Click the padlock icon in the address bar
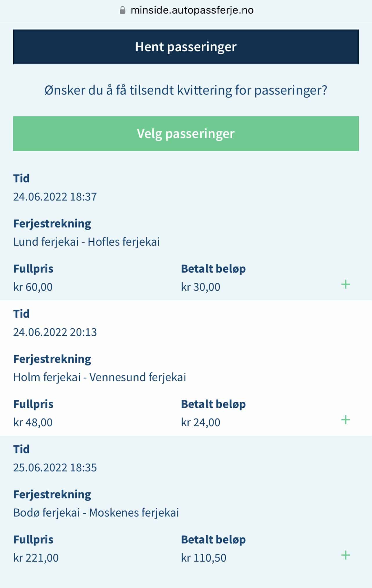This screenshot has height=588, width=372. [x=123, y=10]
